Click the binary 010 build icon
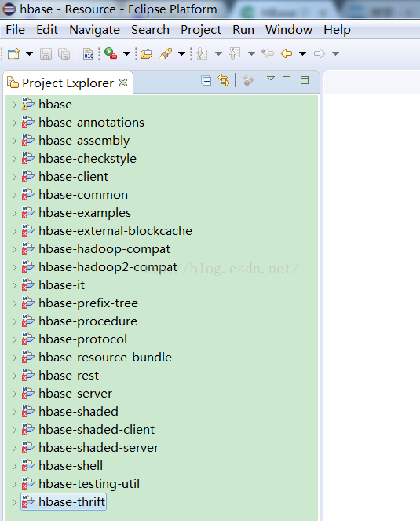The image size is (420, 521). pos(88,53)
